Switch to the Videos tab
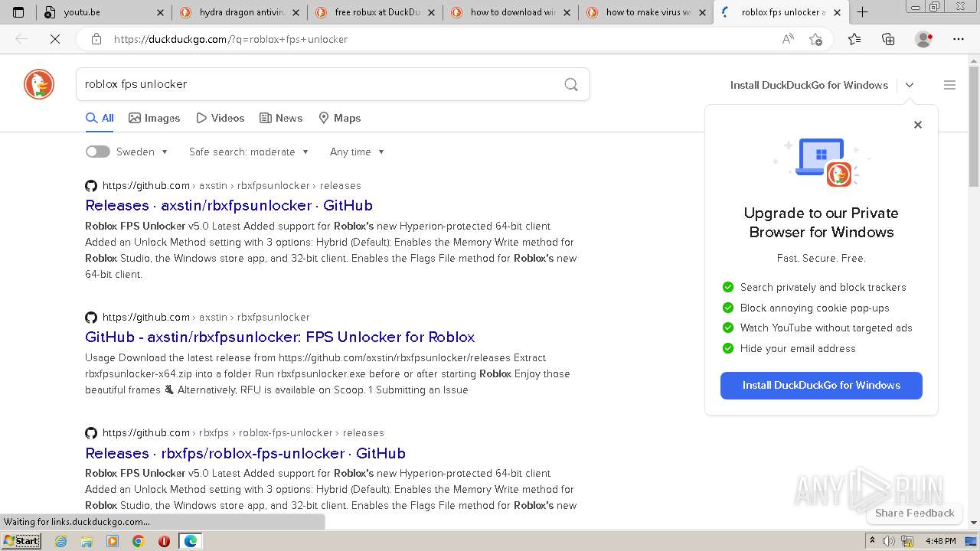This screenshot has width=980, height=551. (x=220, y=118)
